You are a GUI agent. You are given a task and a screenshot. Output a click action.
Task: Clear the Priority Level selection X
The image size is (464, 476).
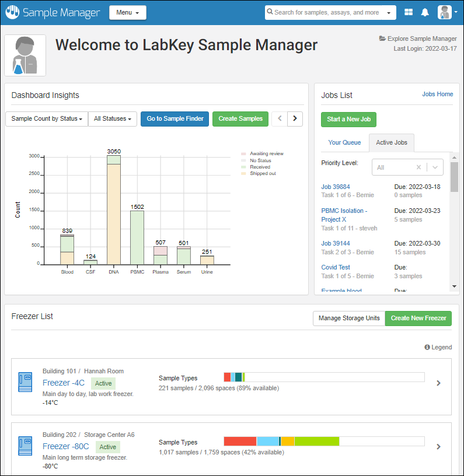(418, 167)
